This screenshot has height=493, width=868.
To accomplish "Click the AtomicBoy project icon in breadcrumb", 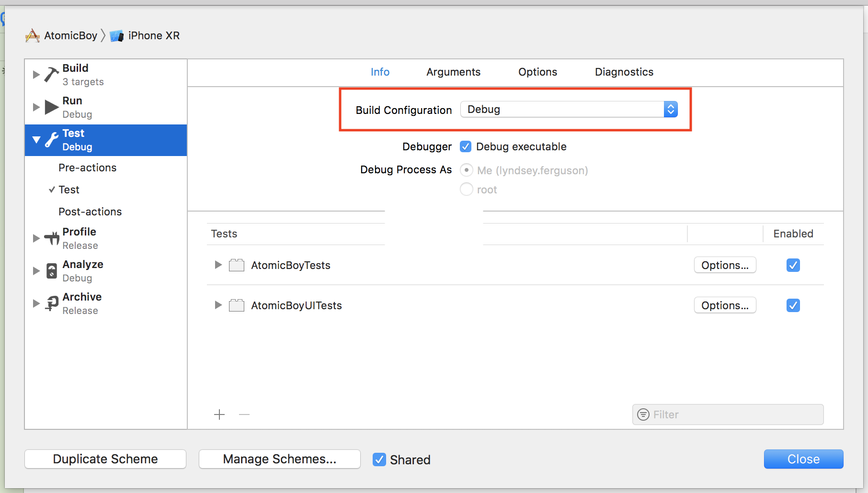I will 33,36.
